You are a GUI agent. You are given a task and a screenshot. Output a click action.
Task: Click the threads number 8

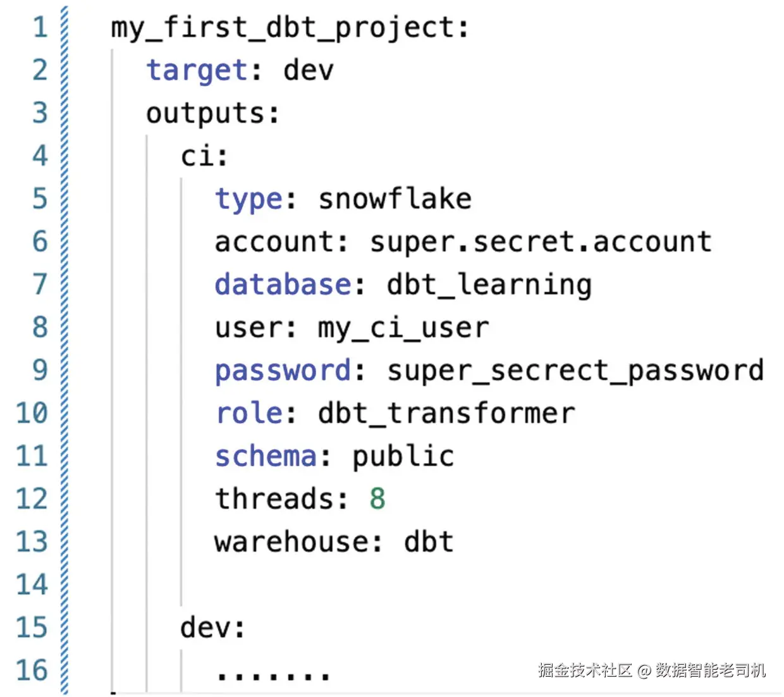tap(377, 498)
